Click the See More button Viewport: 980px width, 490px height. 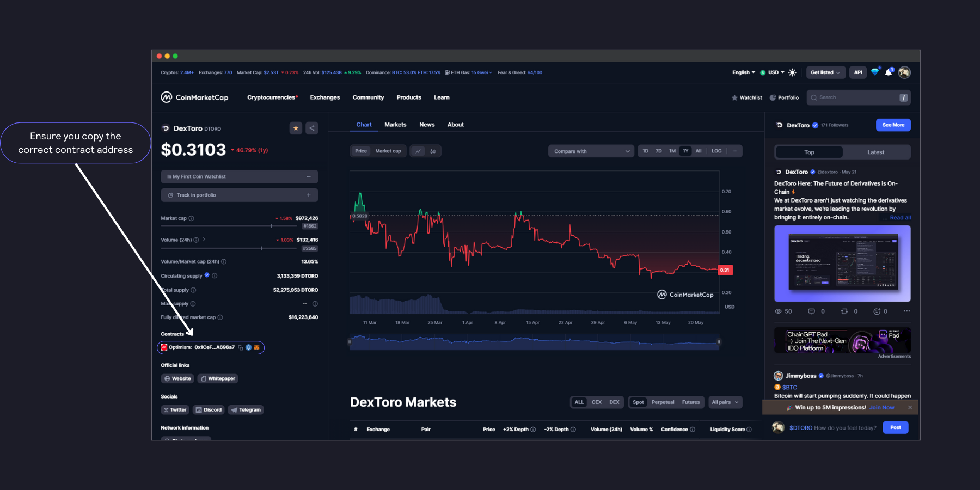pyautogui.click(x=893, y=125)
